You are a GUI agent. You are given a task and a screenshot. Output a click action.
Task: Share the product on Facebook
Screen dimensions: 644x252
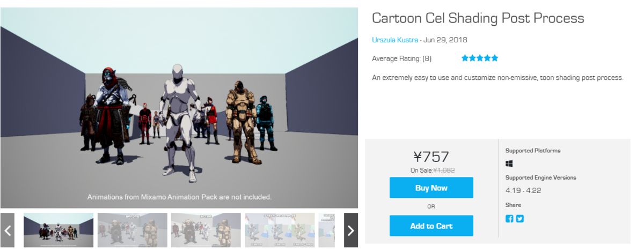point(509,218)
